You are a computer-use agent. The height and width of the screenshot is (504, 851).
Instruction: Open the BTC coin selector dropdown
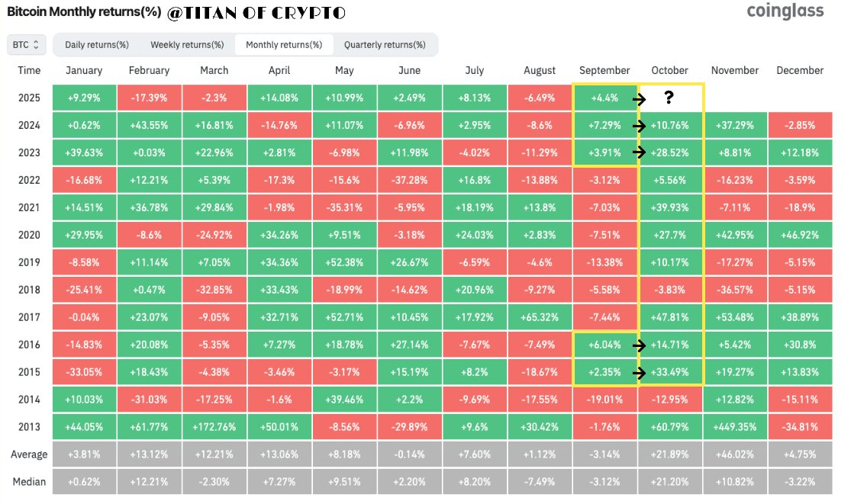tap(27, 44)
